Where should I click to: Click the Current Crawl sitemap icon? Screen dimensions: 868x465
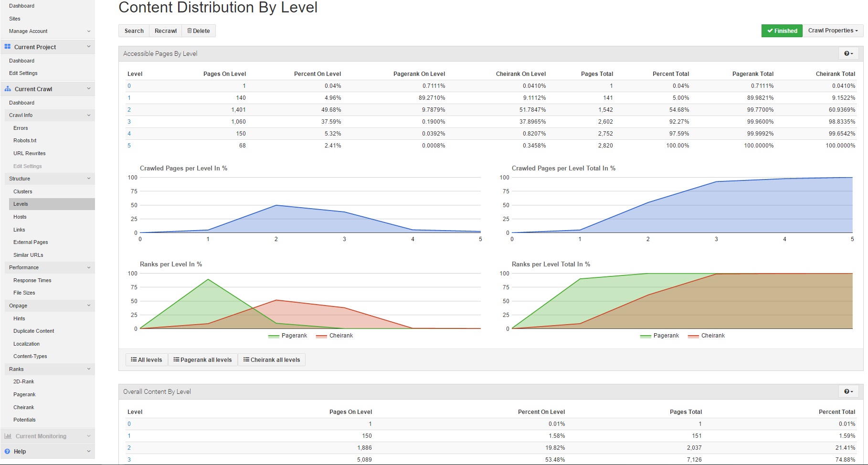coord(8,89)
